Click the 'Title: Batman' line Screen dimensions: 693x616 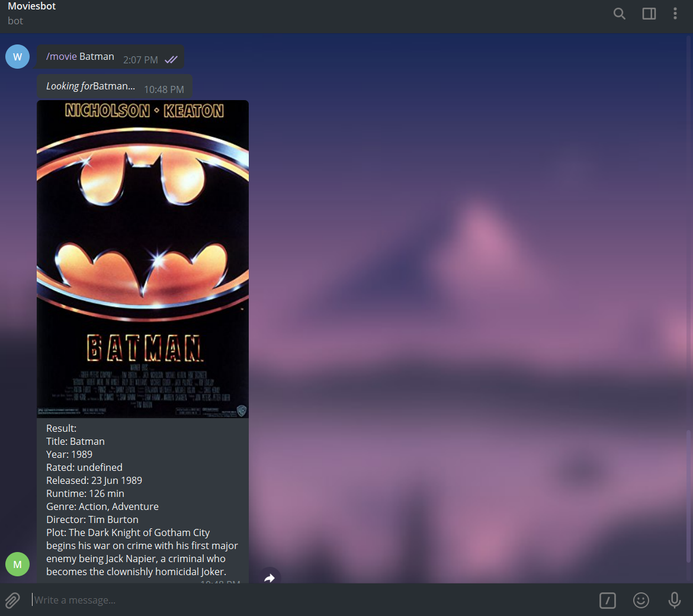coord(75,441)
